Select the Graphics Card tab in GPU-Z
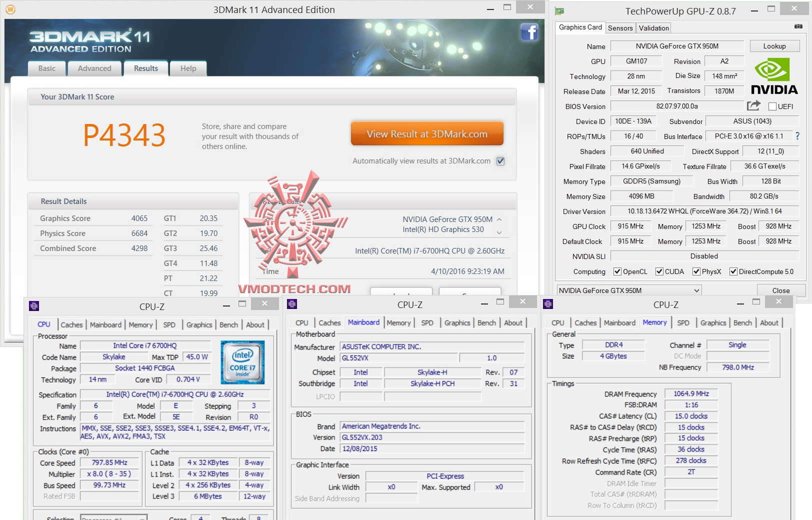 point(580,27)
